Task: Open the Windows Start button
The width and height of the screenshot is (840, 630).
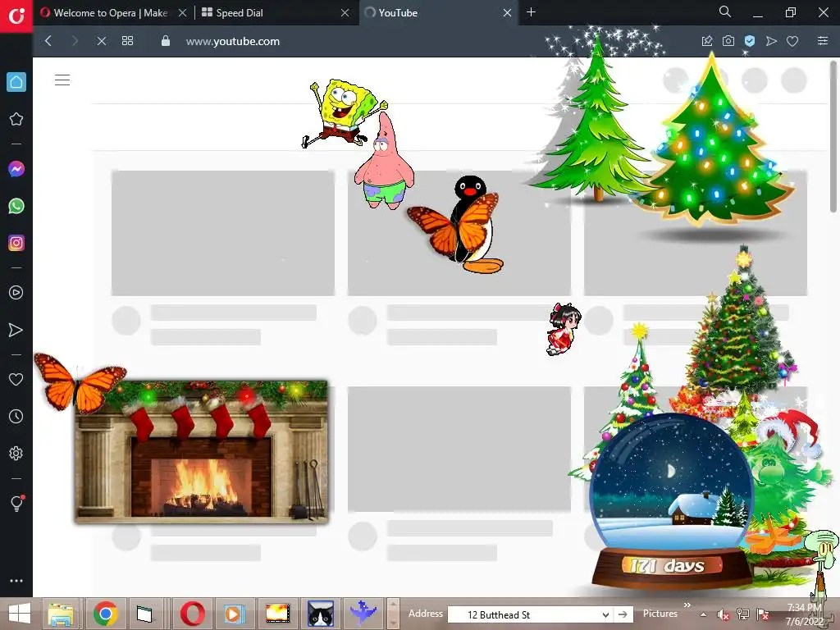Action: (x=20, y=614)
